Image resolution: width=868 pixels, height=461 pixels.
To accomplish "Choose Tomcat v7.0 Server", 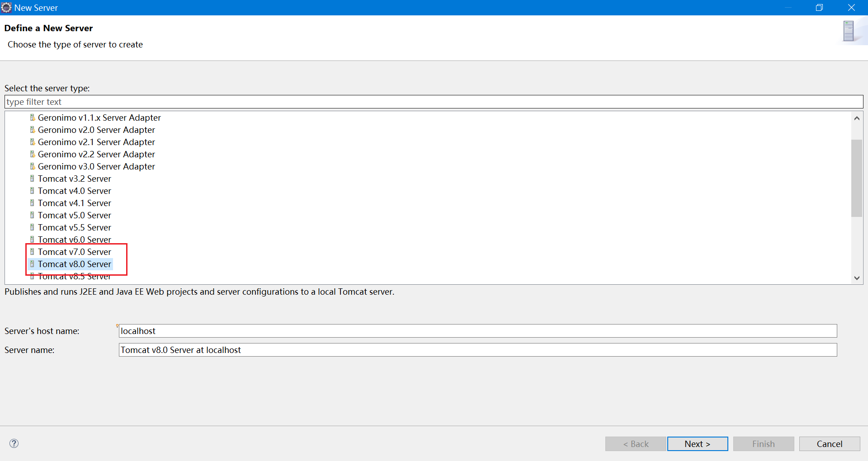I will (74, 252).
